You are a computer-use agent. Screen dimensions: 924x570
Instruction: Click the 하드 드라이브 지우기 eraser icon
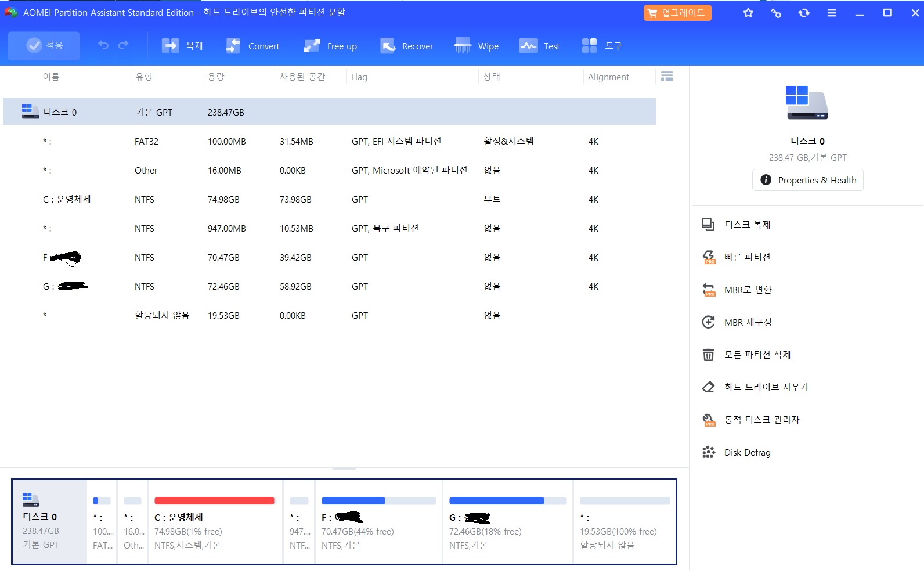[708, 387]
